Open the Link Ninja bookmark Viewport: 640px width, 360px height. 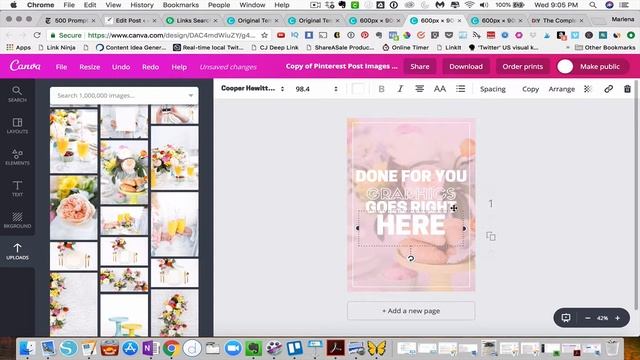point(57,47)
